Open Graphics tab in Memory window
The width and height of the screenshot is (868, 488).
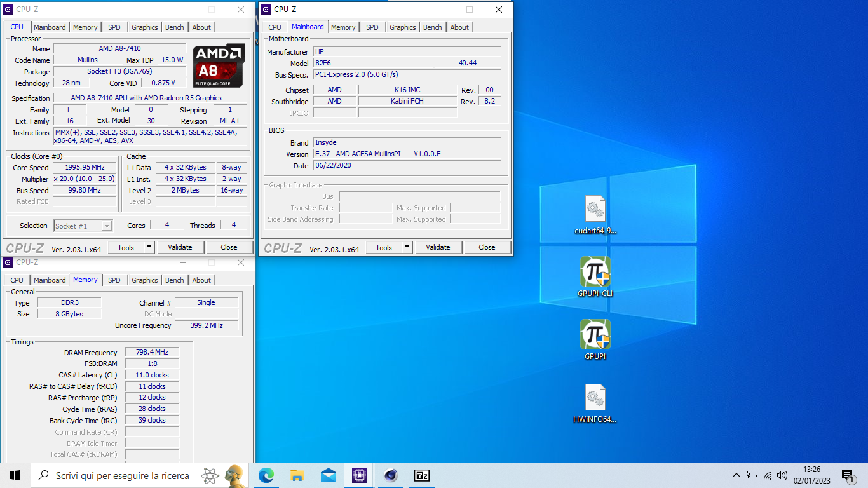pos(145,280)
